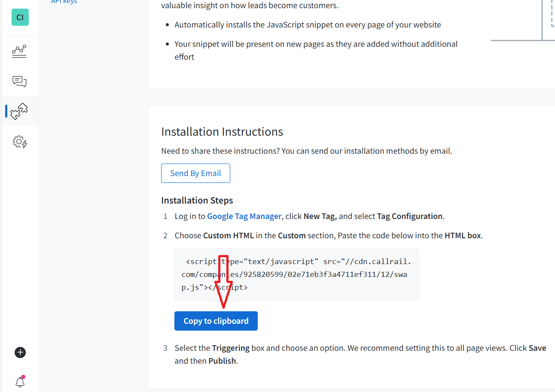Select the puzzle piece integrations icon
The width and height of the screenshot is (555, 392).
[x=19, y=111]
